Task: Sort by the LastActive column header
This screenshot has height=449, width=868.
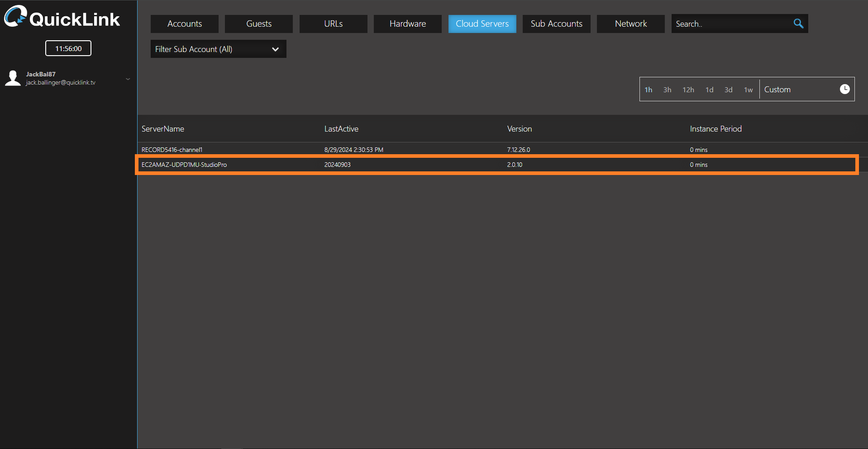Action: [341, 129]
